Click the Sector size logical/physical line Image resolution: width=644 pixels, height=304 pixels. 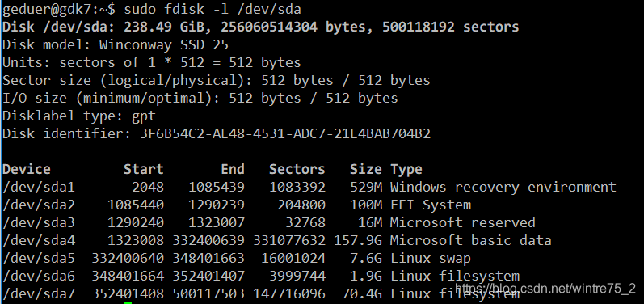tap(217, 81)
